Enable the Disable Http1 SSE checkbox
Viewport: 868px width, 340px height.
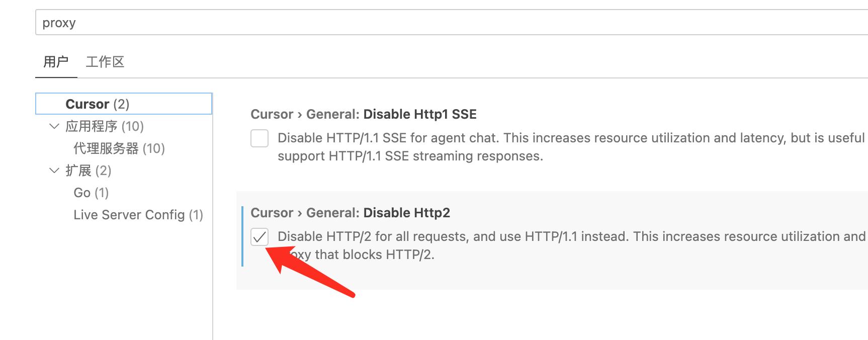point(259,138)
